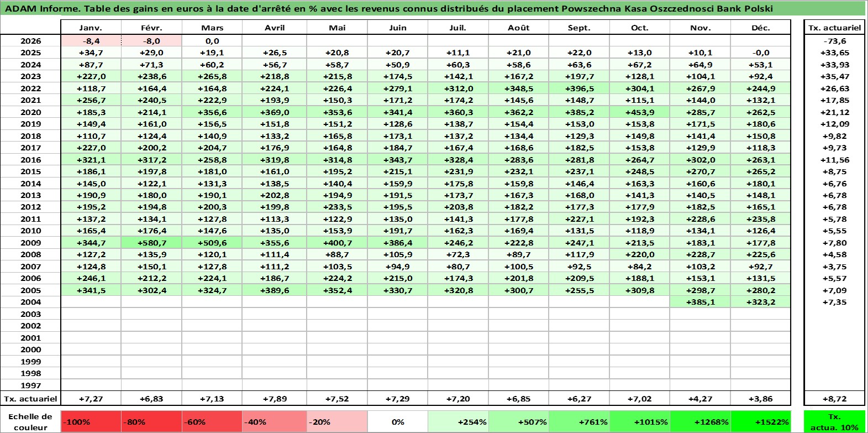
Task: Select the +1015% color scale cell
Action: [639, 422]
